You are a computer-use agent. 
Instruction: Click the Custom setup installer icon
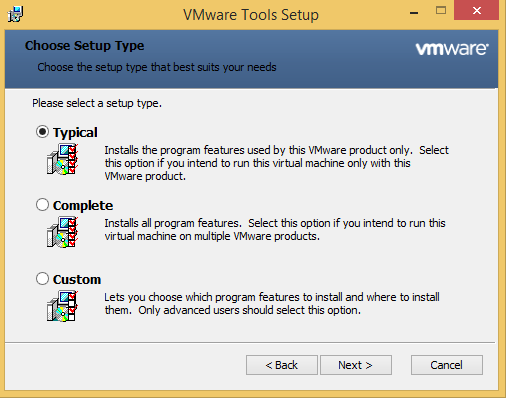(x=62, y=306)
